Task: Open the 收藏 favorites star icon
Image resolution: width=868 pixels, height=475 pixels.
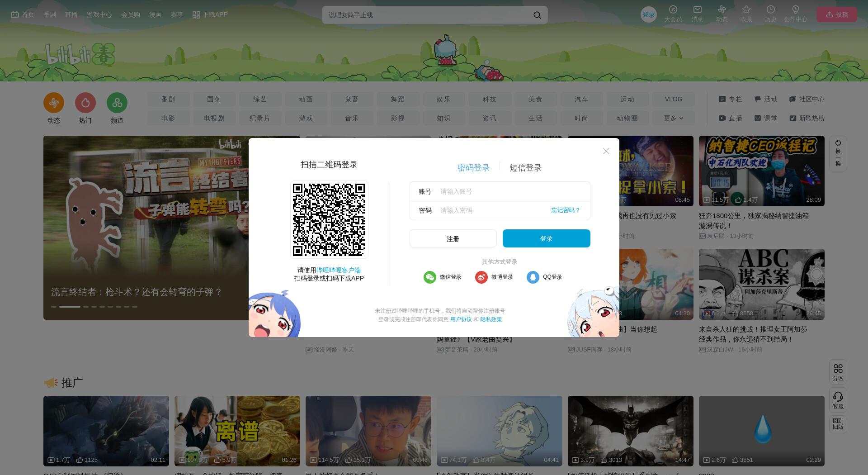Action: point(746,9)
